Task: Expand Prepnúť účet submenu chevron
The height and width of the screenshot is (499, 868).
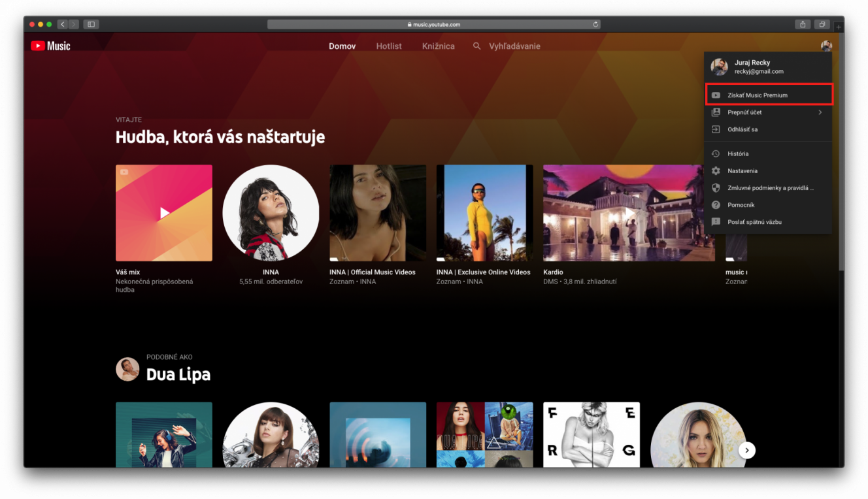Action: point(820,112)
